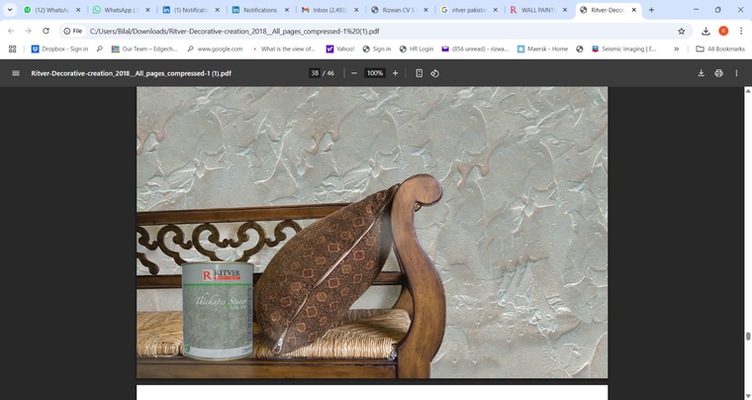Open the (856 unread) mail bookmark
Screen dimensions: 752x400
click(x=475, y=49)
